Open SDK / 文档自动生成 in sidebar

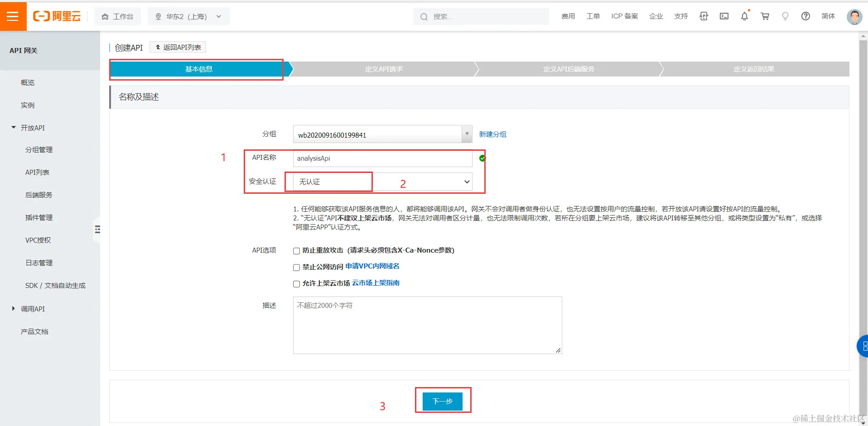[x=55, y=285]
